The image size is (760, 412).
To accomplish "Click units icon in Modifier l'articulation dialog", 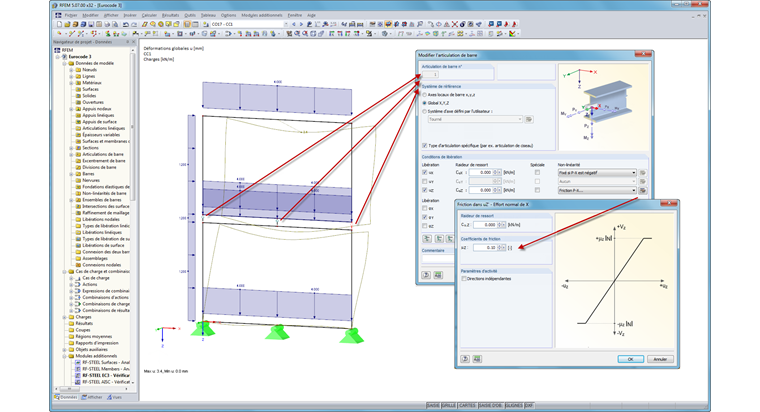I will click(438, 275).
